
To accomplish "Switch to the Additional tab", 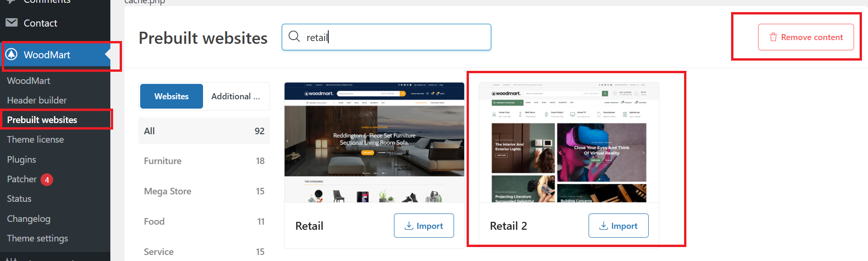I will 236,96.
